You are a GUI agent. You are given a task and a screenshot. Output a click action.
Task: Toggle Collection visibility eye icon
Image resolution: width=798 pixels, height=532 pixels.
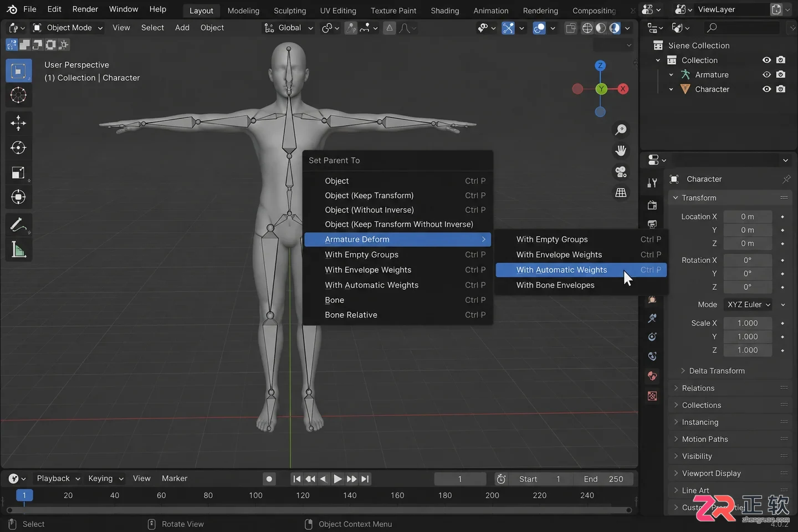click(766, 60)
